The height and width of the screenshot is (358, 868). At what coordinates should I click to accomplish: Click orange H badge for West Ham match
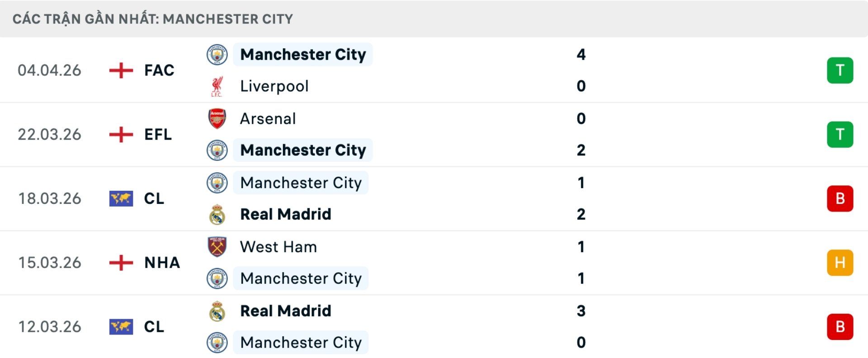click(x=840, y=263)
